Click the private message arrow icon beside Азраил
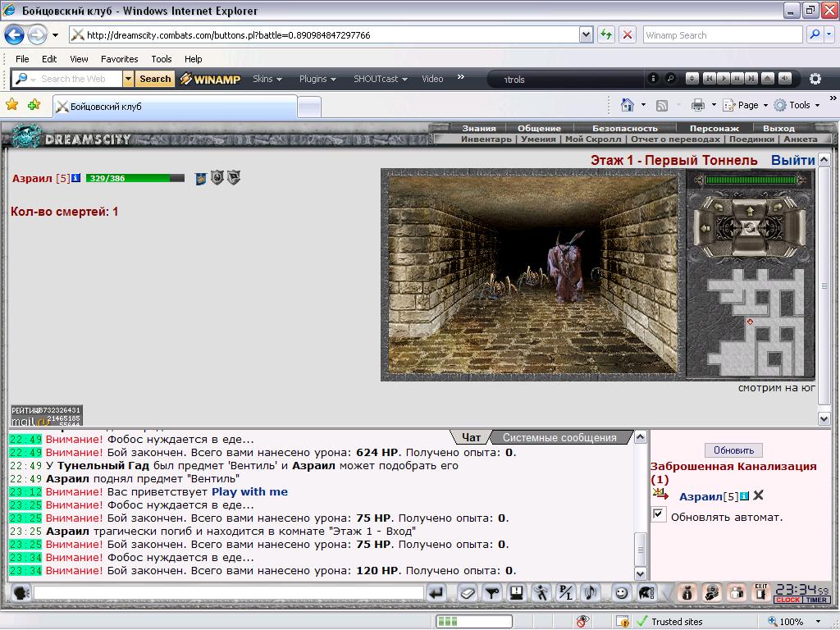This screenshot has height=630, width=840. pos(660,494)
